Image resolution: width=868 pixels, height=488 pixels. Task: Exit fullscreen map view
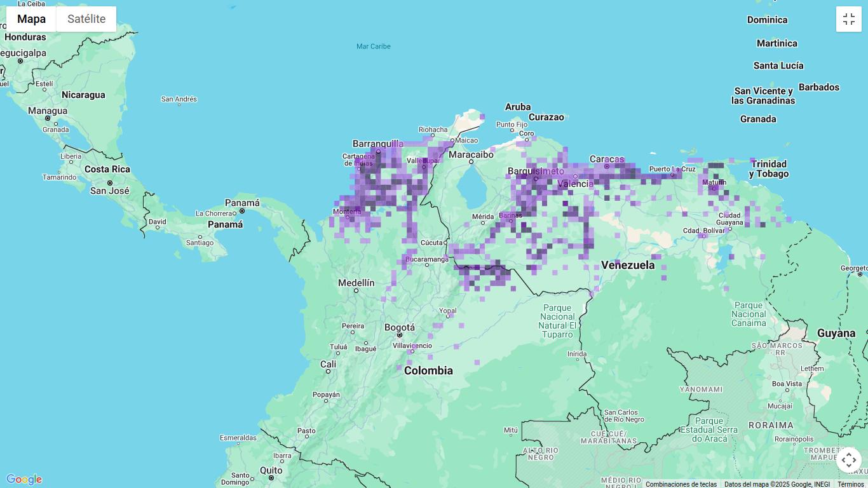click(x=848, y=19)
